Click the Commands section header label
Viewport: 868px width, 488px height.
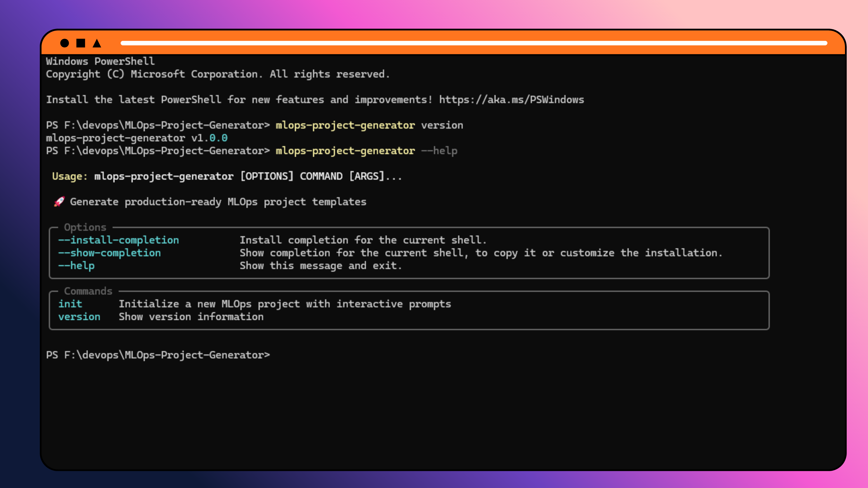coord(88,291)
